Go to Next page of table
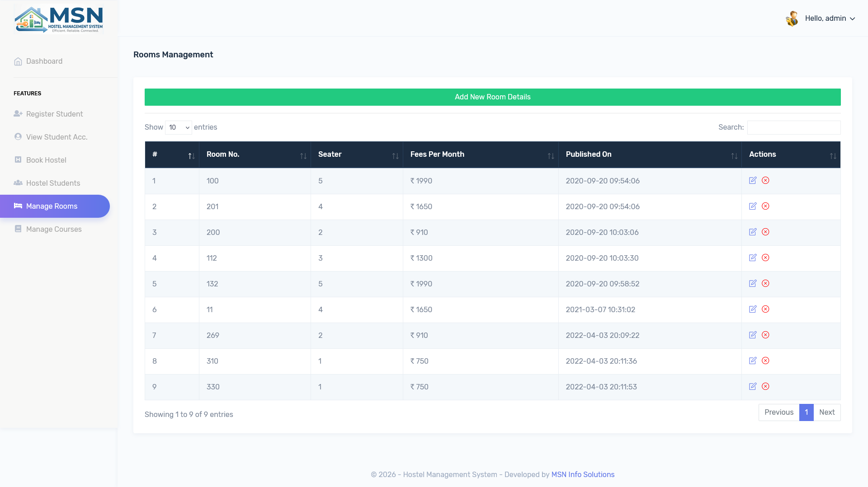This screenshot has width=868, height=487. tap(827, 412)
